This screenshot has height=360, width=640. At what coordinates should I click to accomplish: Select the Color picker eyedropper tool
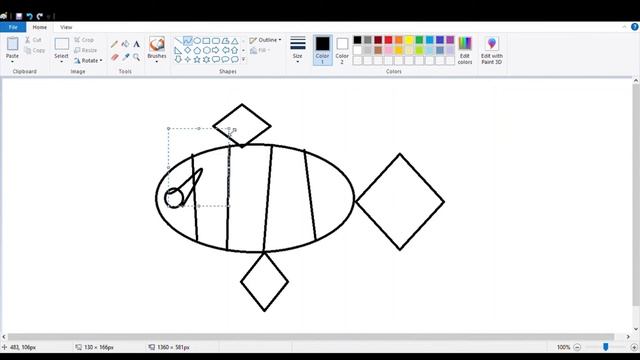point(126,57)
